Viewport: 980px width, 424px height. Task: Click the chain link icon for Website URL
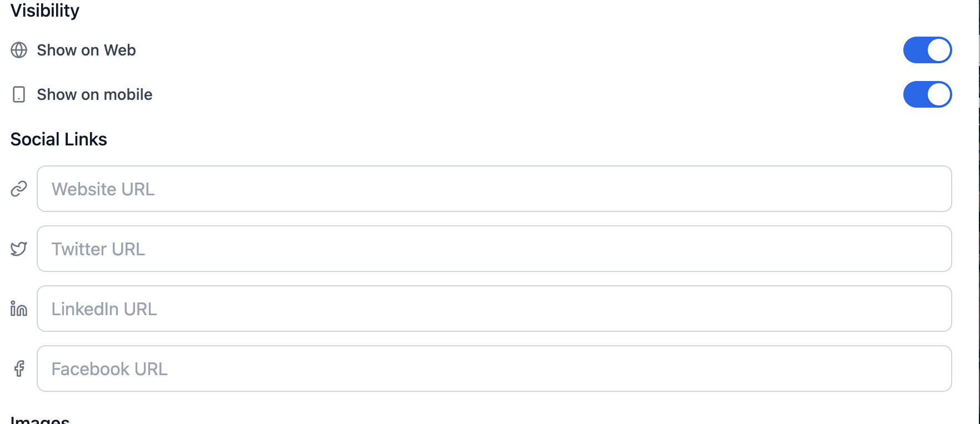(19, 189)
